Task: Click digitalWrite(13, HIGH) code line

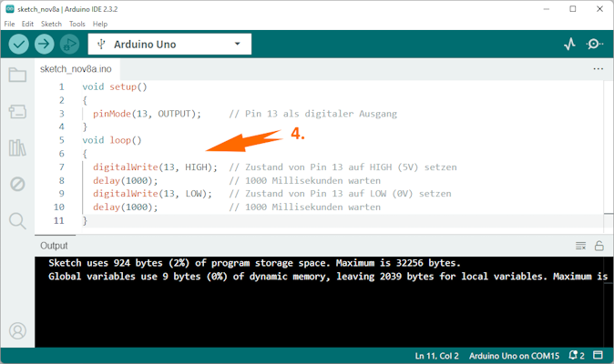Action: tap(155, 167)
